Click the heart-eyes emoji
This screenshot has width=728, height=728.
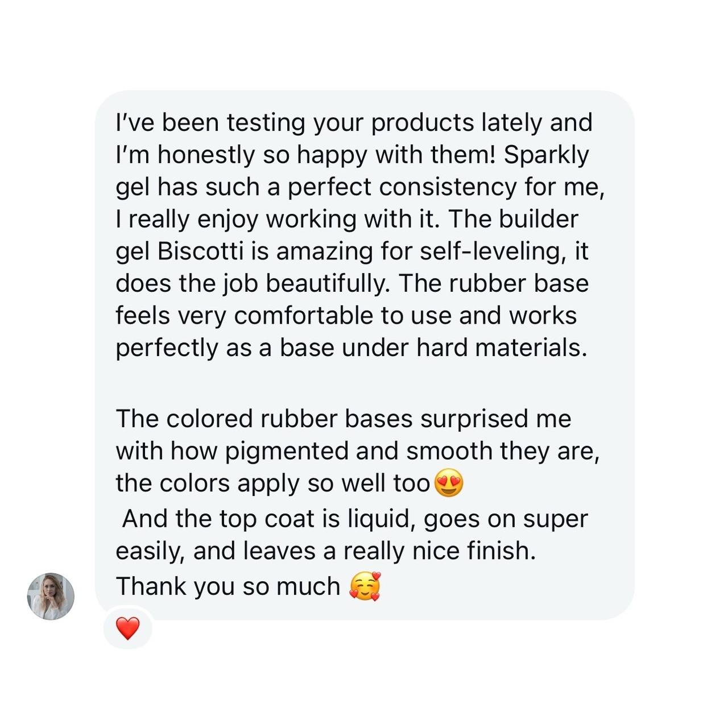[x=449, y=483]
